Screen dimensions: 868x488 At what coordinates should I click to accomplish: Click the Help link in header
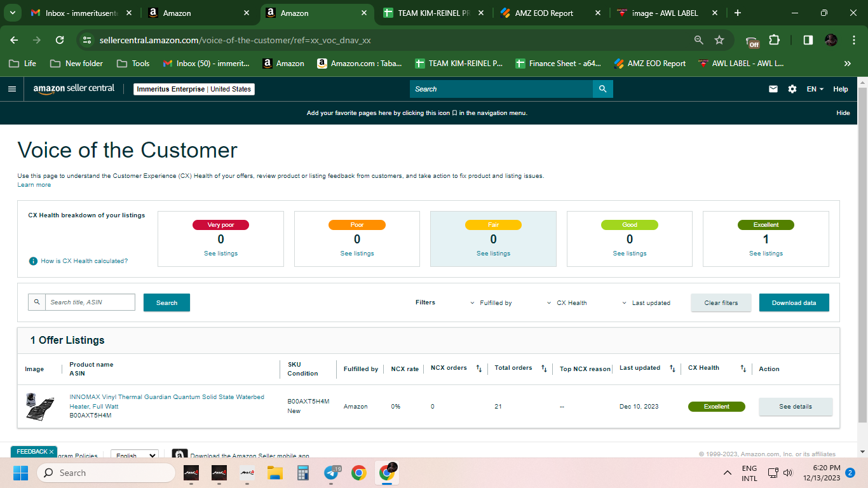pyautogui.click(x=841, y=89)
